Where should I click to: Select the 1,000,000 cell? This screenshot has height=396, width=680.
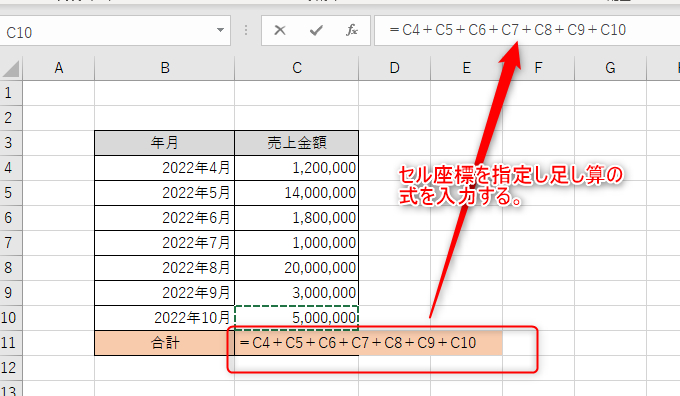(297, 243)
